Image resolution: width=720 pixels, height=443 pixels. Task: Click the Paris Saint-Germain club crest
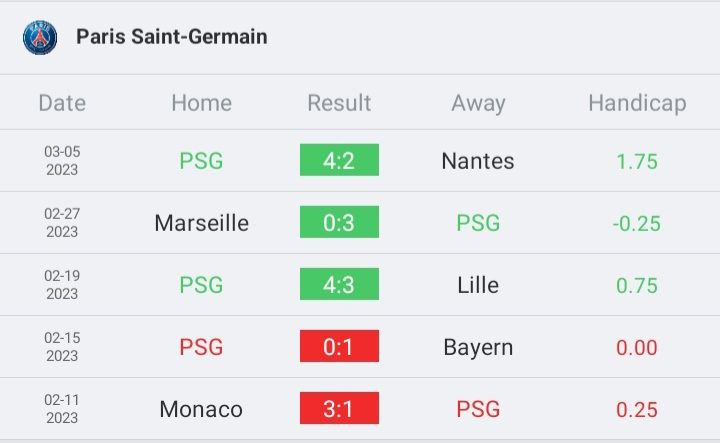[x=40, y=37]
